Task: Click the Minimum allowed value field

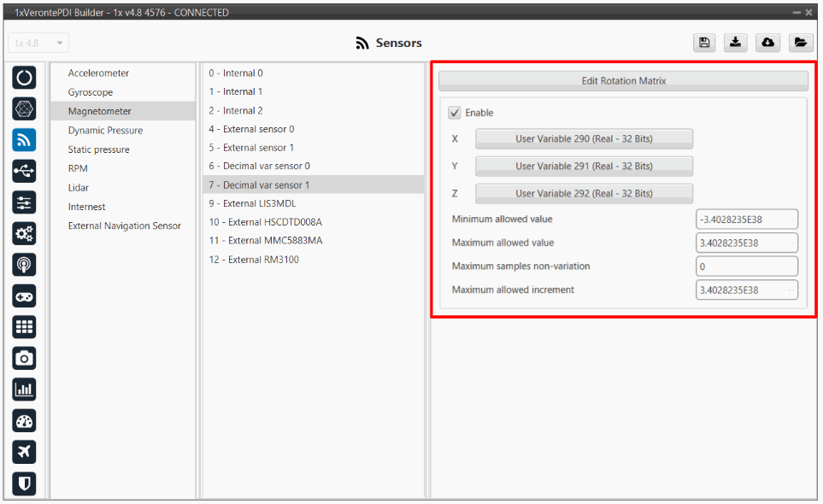Action: pyautogui.click(x=746, y=220)
